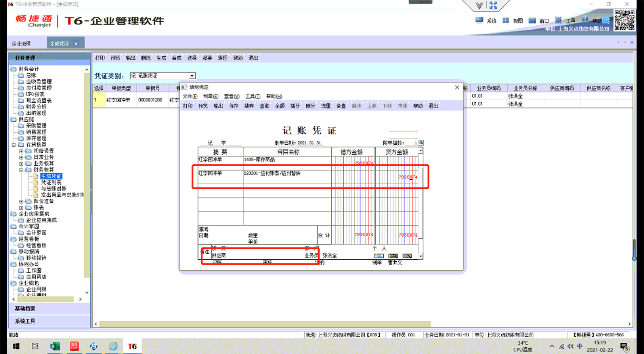Open the 窗口 menu icon in header
The image size is (644, 354).
(532, 20)
